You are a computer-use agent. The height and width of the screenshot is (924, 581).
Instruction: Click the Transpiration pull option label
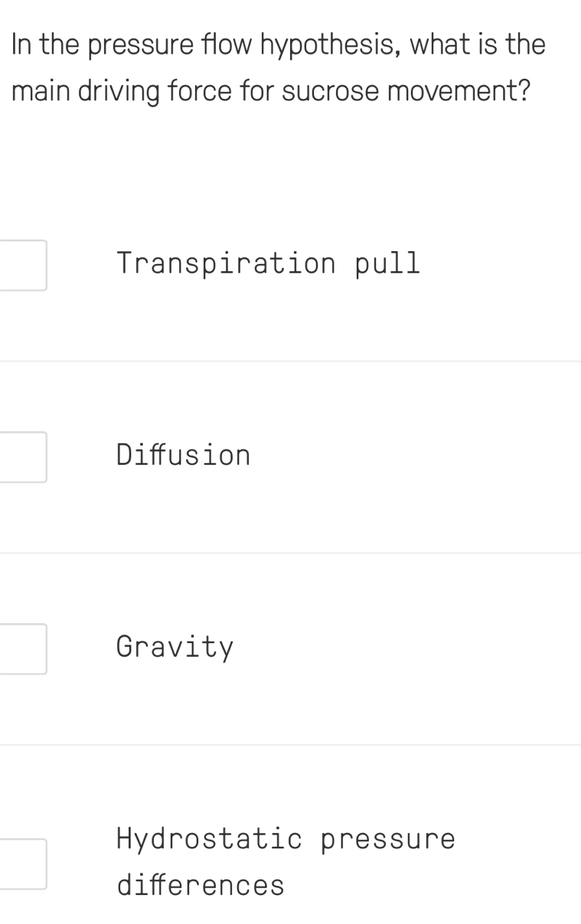tap(267, 264)
